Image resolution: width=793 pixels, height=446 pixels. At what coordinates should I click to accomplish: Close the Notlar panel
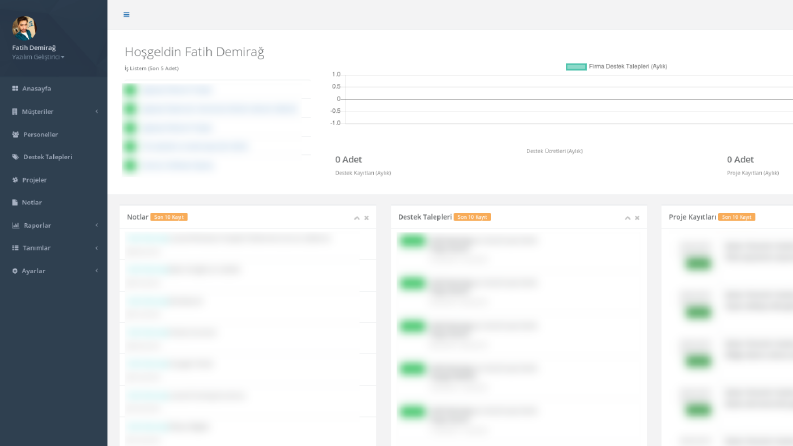pyautogui.click(x=367, y=218)
